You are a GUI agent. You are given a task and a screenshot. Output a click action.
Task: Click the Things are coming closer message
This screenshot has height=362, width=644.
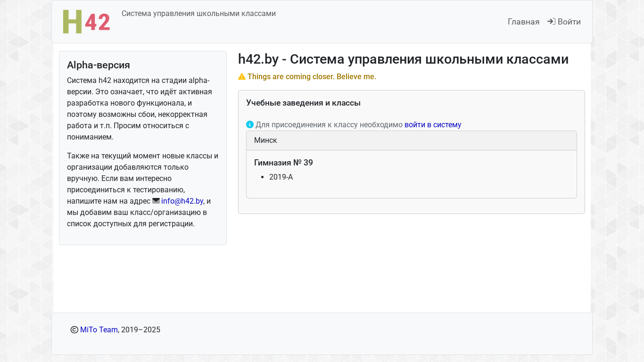point(312,76)
